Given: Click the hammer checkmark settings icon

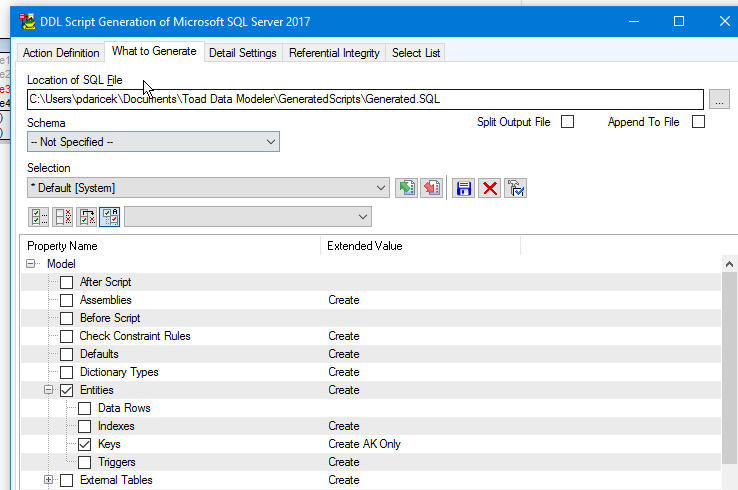Looking at the screenshot, I should point(515,188).
